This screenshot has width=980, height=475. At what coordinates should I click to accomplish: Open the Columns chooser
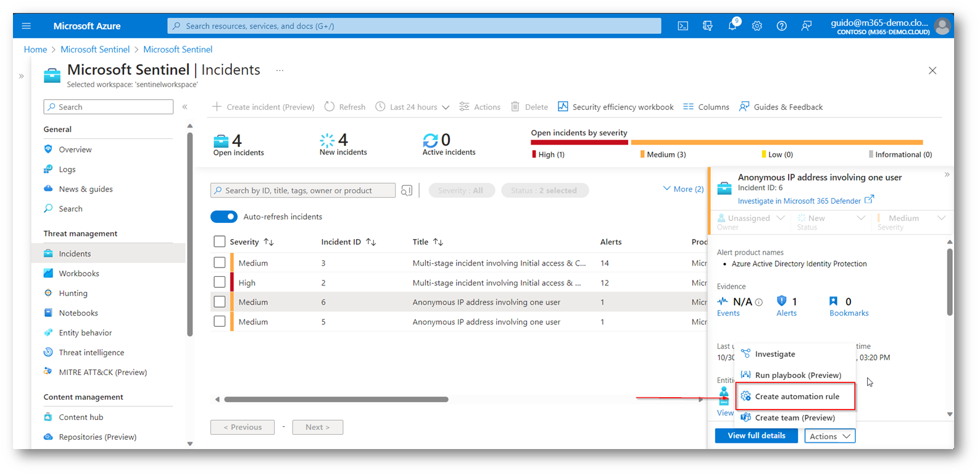tap(707, 107)
